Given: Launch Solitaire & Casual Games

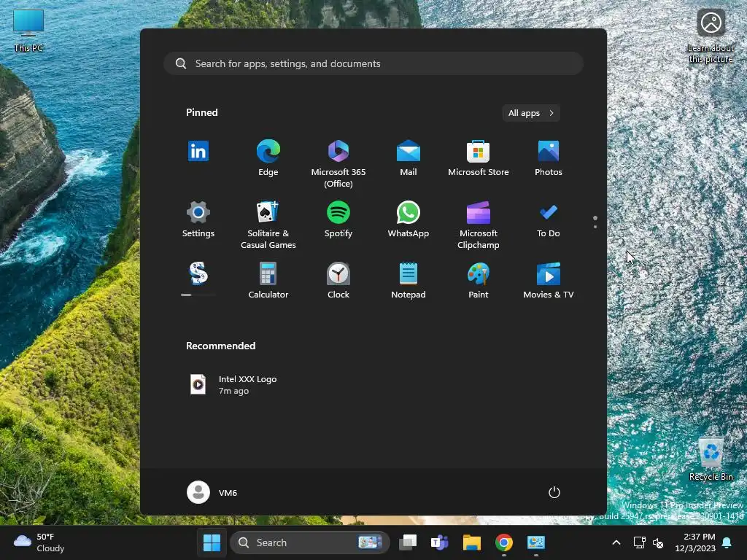Looking at the screenshot, I should click(268, 225).
